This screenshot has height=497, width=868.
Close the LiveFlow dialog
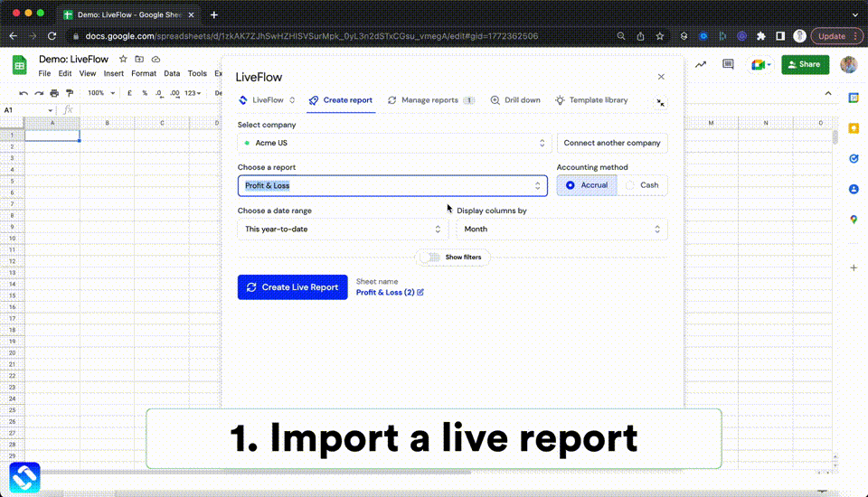click(x=661, y=77)
